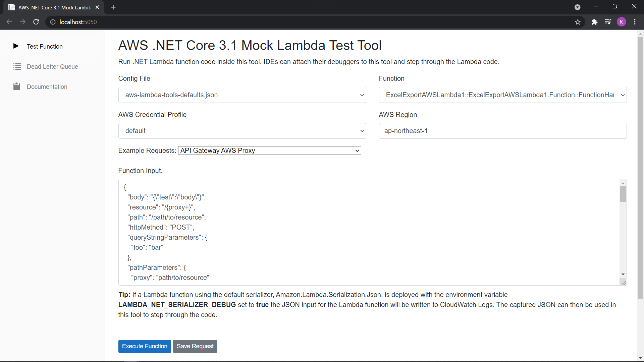Screen dimensions: 644x362
Task: Go back using the browser back arrow
Action: point(9,22)
